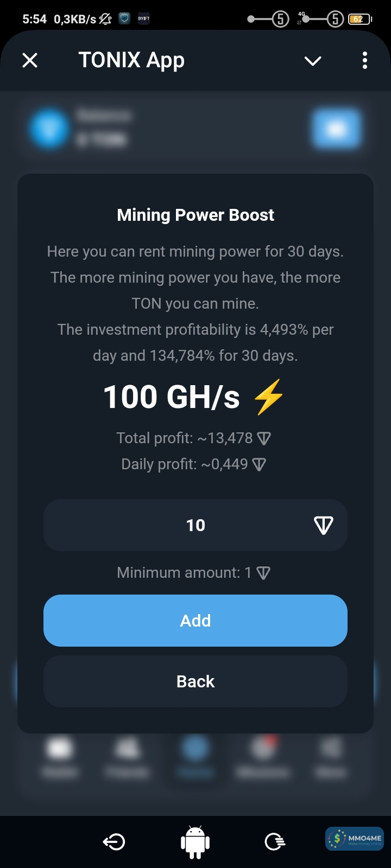Close the TONIX App mini app

[30, 60]
